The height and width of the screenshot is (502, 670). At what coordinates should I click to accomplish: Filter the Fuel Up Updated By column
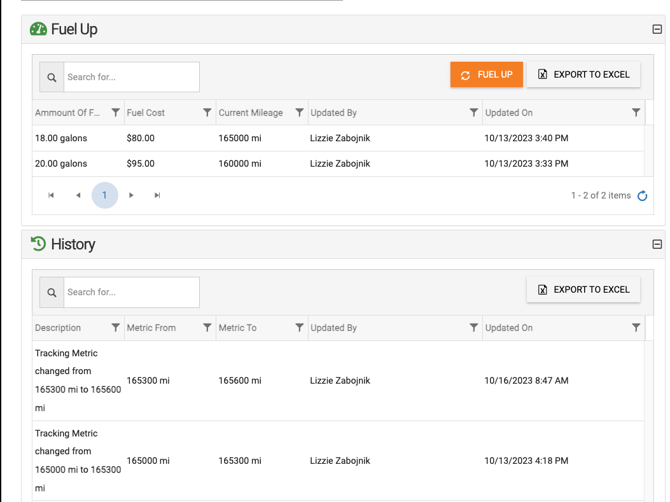(473, 113)
